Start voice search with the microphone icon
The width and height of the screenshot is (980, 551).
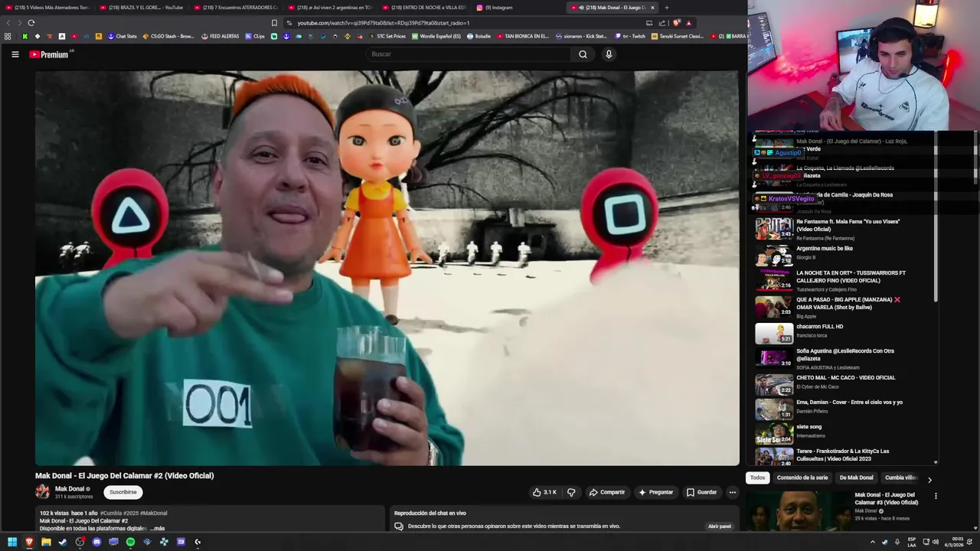coord(609,54)
